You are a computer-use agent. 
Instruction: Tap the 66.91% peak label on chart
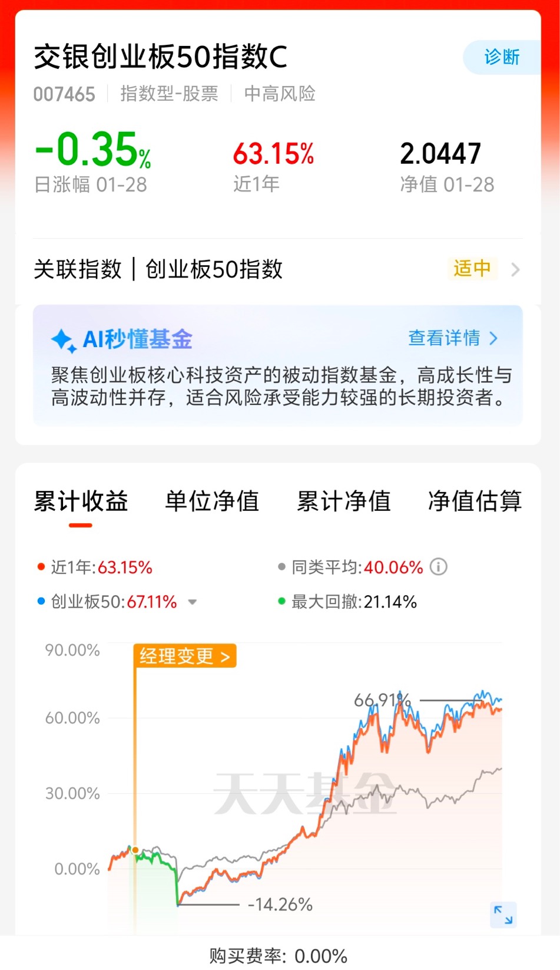point(383,700)
